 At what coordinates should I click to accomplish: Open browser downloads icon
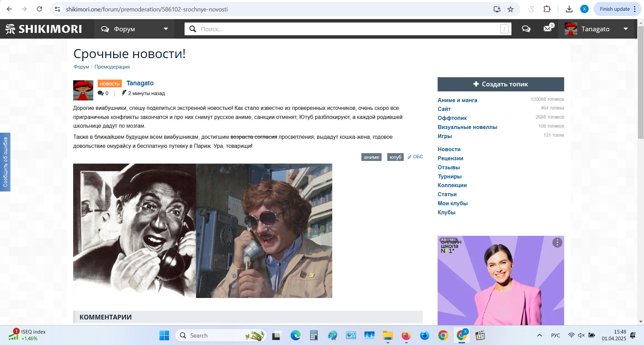(569, 9)
